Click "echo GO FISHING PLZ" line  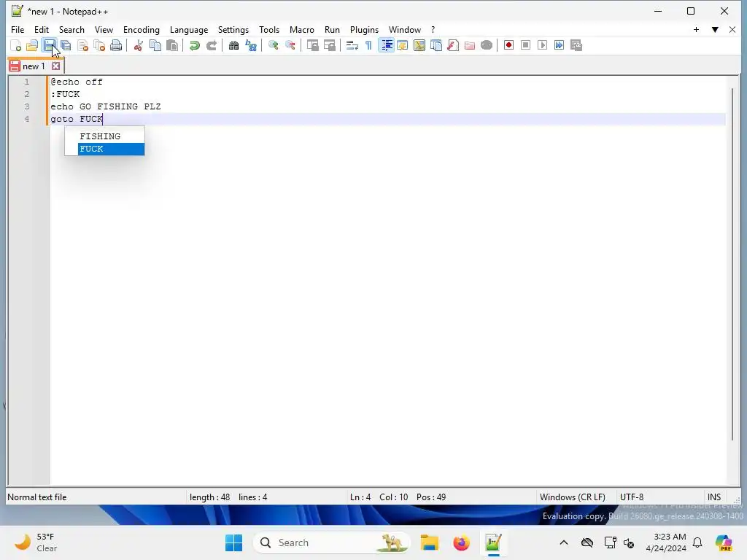click(106, 106)
